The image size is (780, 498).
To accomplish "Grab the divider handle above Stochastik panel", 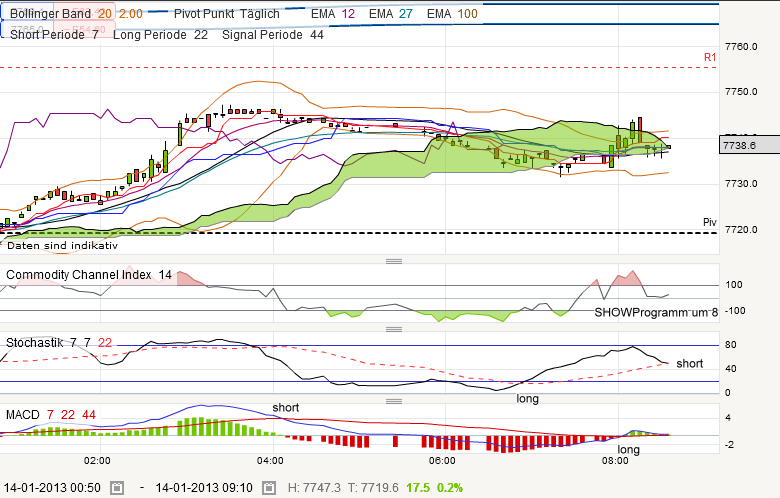I will coord(394,329).
